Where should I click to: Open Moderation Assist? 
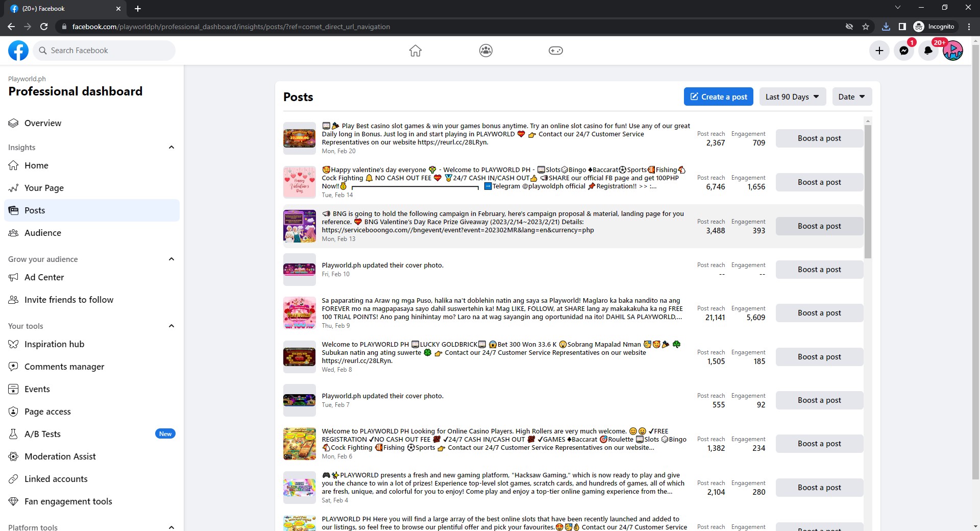(92, 456)
